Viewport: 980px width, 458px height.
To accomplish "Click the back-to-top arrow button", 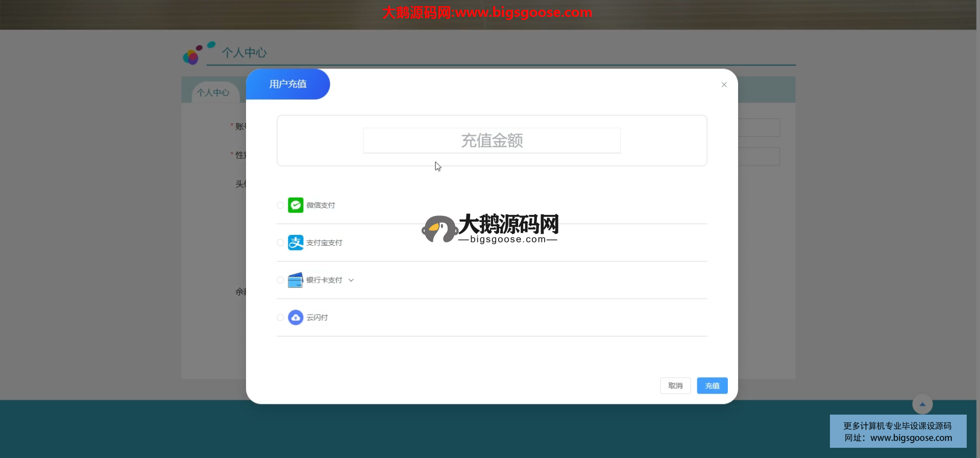I will coord(922,404).
